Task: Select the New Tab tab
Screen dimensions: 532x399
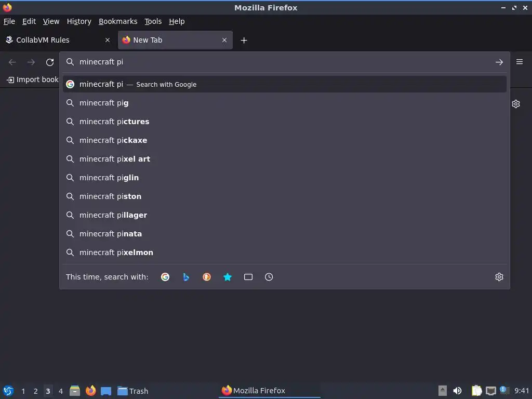Action: (x=175, y=40)
